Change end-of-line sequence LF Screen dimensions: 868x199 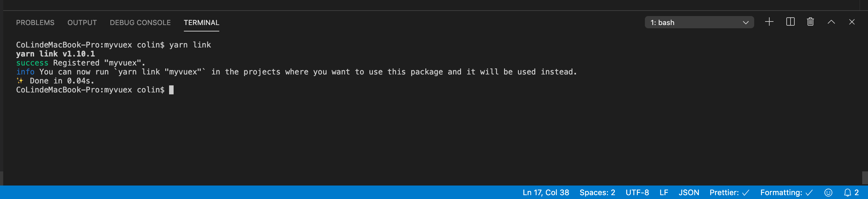click(664, 193)
